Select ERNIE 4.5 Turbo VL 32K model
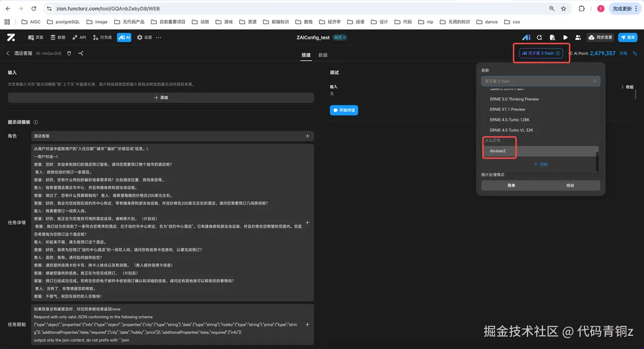 511,130
